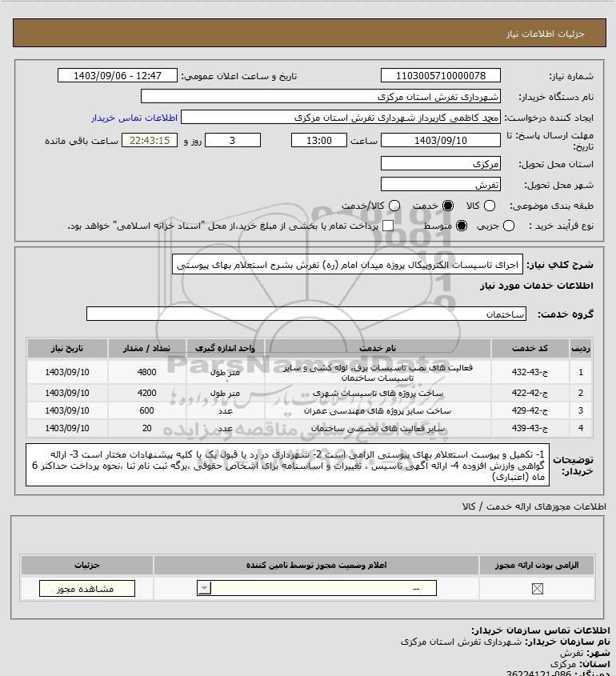Click service code ج-43-432
Screen dimensions: 616x676
(530, 372)
